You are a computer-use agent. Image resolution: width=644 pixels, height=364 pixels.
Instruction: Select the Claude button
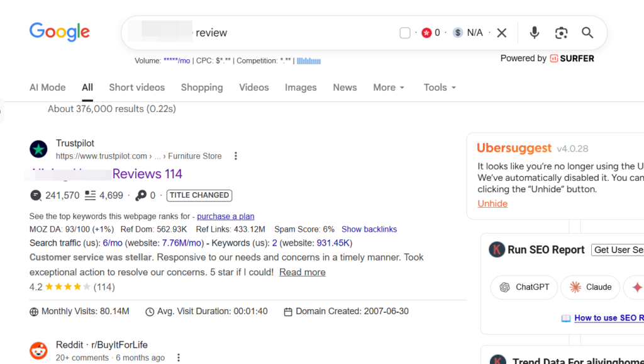590,287
